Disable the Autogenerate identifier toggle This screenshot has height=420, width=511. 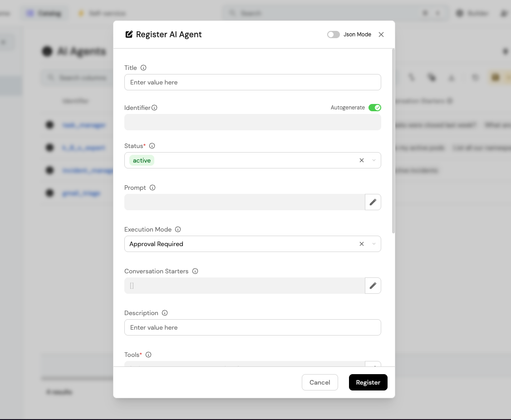tap(374, 108)
